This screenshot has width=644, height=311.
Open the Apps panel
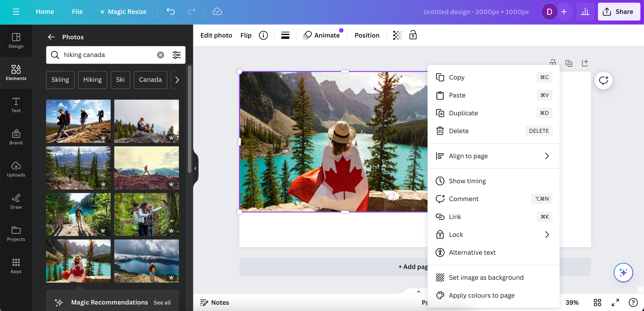[16, 266]
